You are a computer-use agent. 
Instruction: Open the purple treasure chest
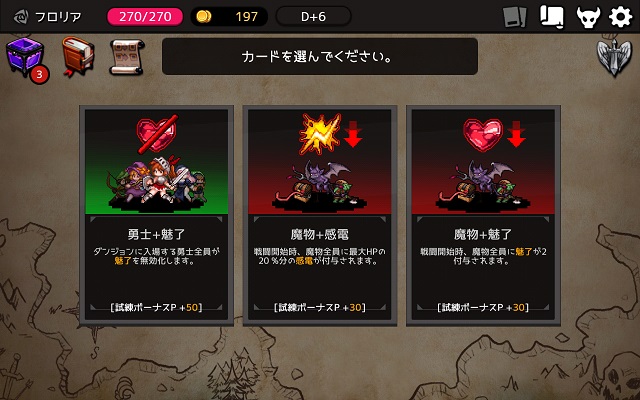(24, 56)
